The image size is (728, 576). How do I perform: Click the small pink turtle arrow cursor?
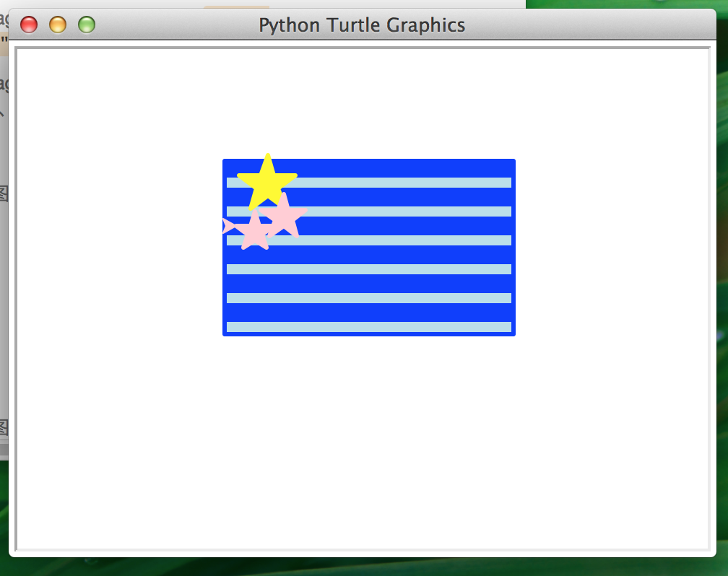(228, 226)
